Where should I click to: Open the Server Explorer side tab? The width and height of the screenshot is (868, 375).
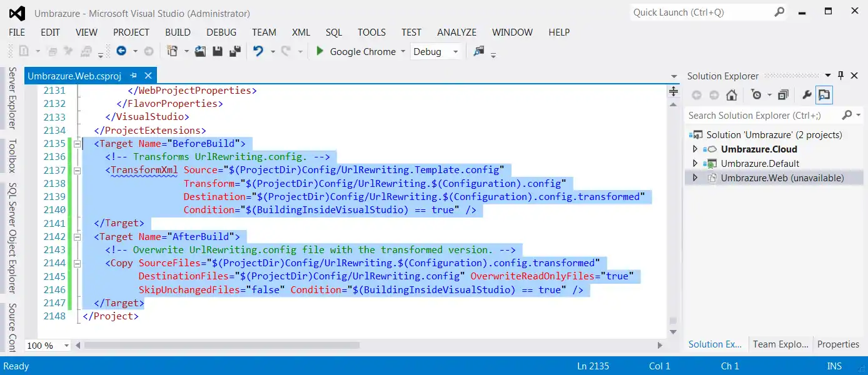pos(12,98)
